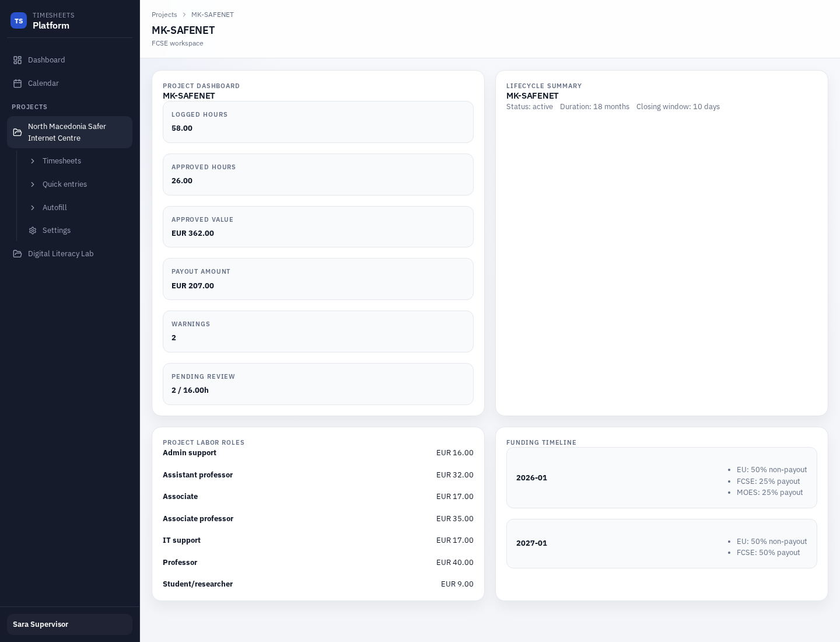Viewport: 840px width, 642px height.
Task: Click the folder icon beside North Macedonia Safer Internet Centre
Action: [x=18, y=132]
